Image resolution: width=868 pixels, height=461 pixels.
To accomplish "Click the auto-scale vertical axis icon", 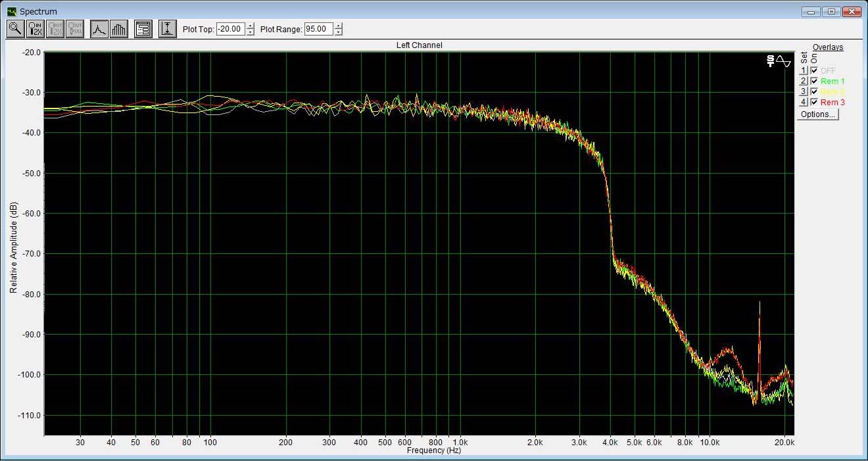I will [x=168, y=29].
